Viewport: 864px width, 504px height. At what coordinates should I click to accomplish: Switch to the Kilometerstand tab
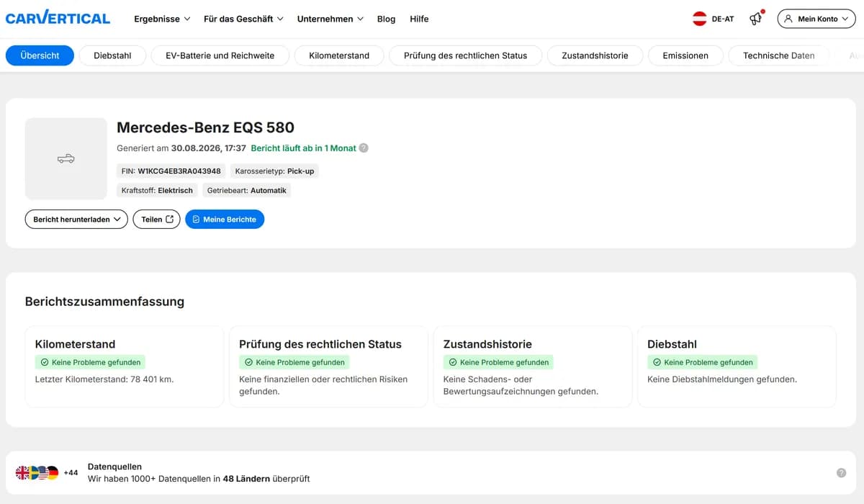point(339,55)
